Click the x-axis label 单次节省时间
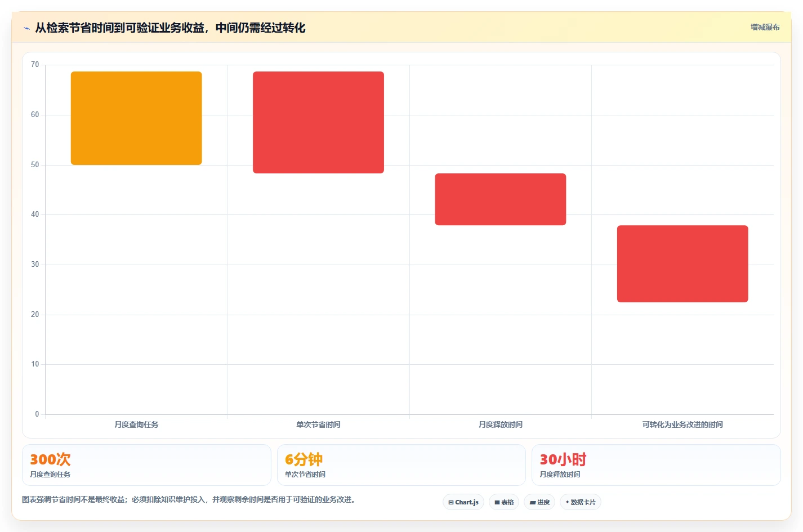 coord(318,424)
